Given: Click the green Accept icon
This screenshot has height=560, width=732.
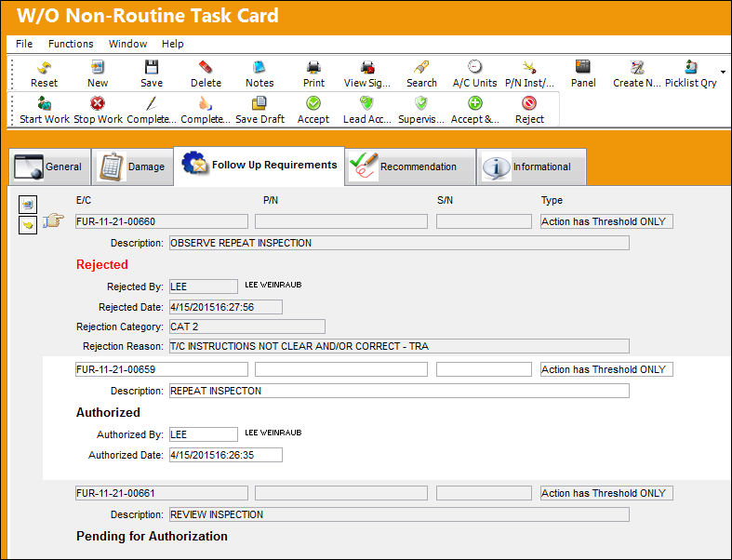Looking at the screenshot, I should [x=313, y=103].
